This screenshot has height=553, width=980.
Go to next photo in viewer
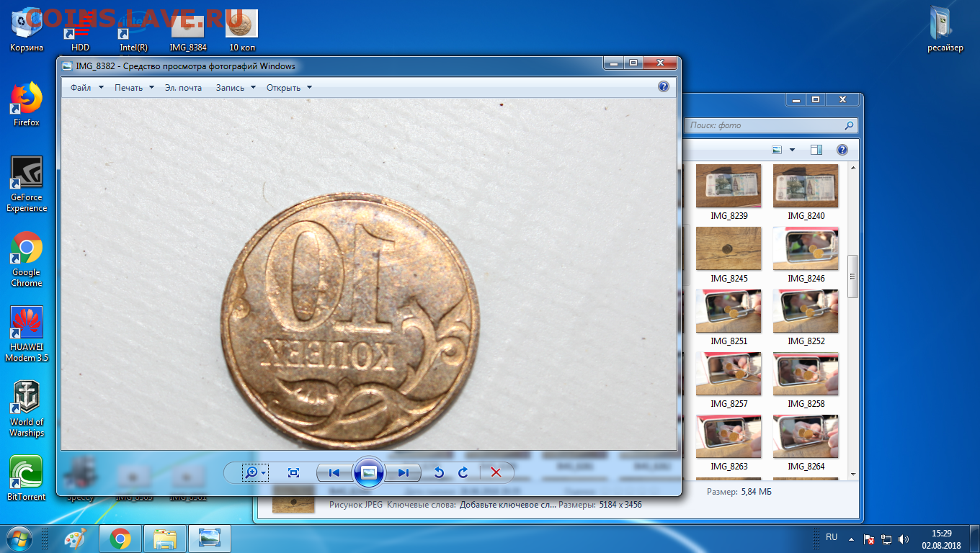403,472
